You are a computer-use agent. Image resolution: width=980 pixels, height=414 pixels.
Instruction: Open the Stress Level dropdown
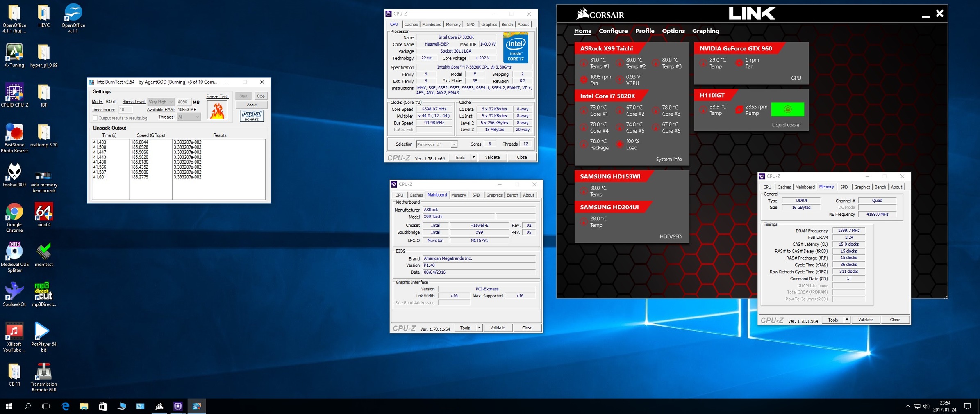coord(161,102)
